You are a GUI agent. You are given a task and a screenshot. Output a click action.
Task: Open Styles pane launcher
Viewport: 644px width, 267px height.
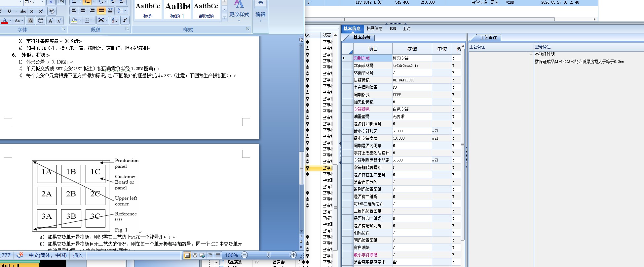click(248, 29)
